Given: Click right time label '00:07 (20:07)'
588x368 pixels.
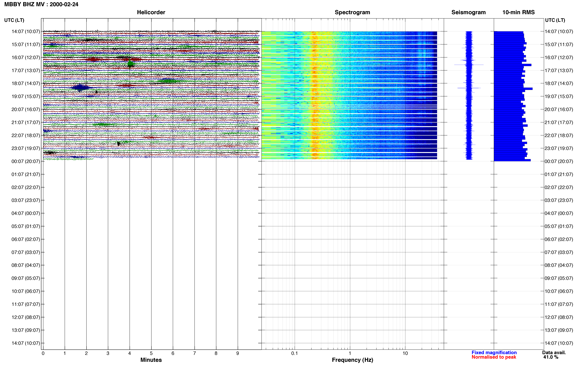Looking at the screenshot, I should tap(559, 161).
